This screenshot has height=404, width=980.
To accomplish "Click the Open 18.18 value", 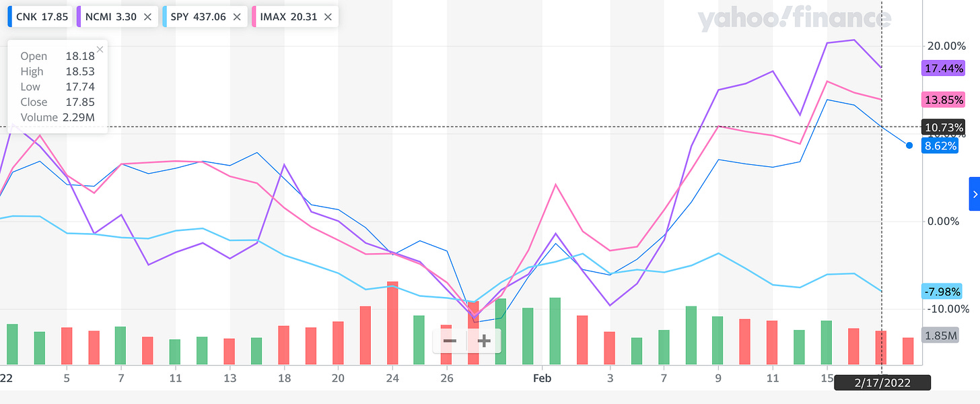I will point(80,56).
